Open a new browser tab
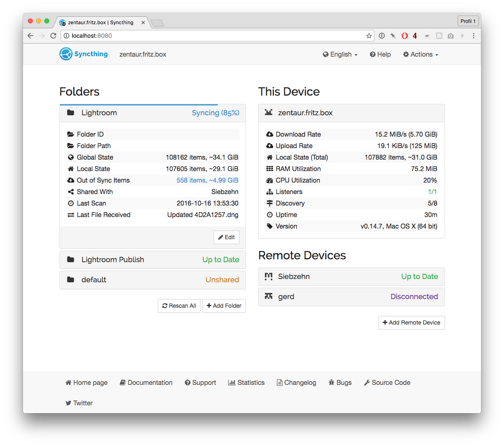Screen dimensions: 504x446 pos(157,23)
